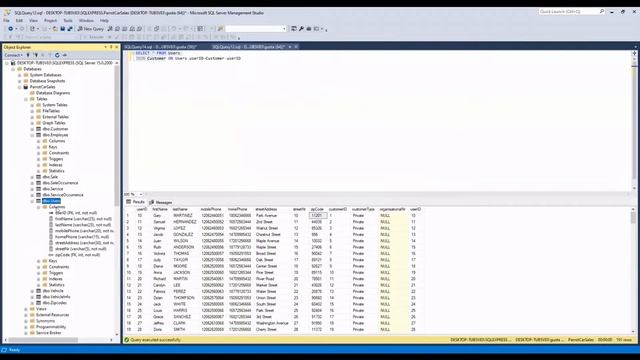Open the Project menu
The height and width of the screenshot is (360, 640).
[51, 20]
